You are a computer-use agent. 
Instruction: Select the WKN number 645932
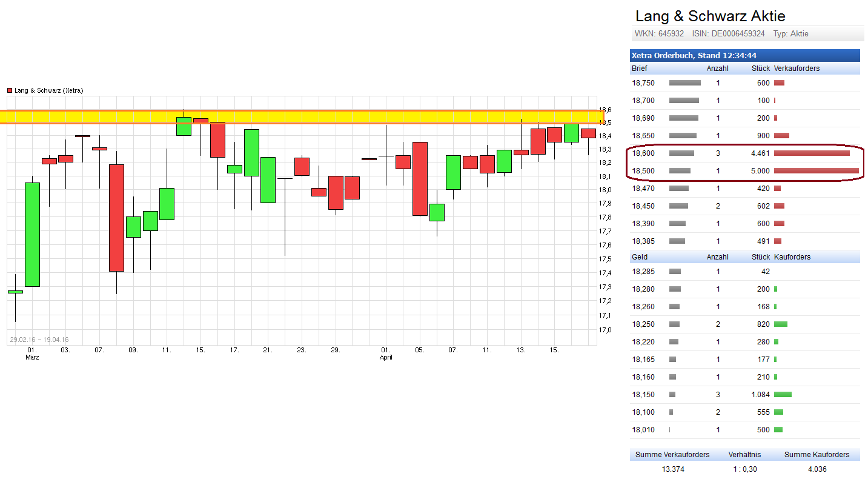click(671, 34)
